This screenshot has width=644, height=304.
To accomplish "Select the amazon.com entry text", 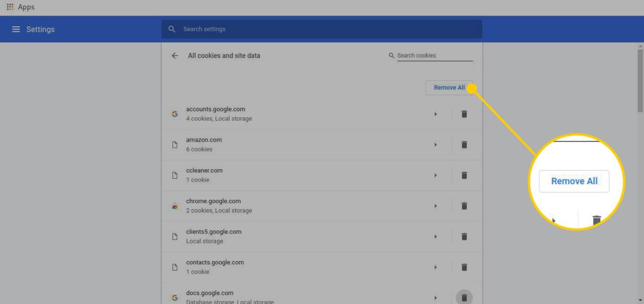I will coord(204,140).
